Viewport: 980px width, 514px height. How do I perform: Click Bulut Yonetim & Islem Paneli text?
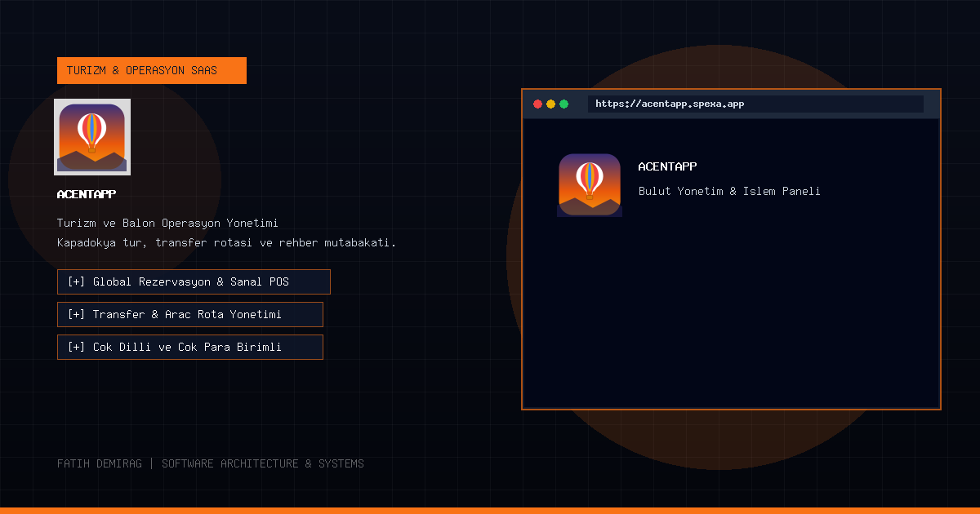tap(729, 191)
